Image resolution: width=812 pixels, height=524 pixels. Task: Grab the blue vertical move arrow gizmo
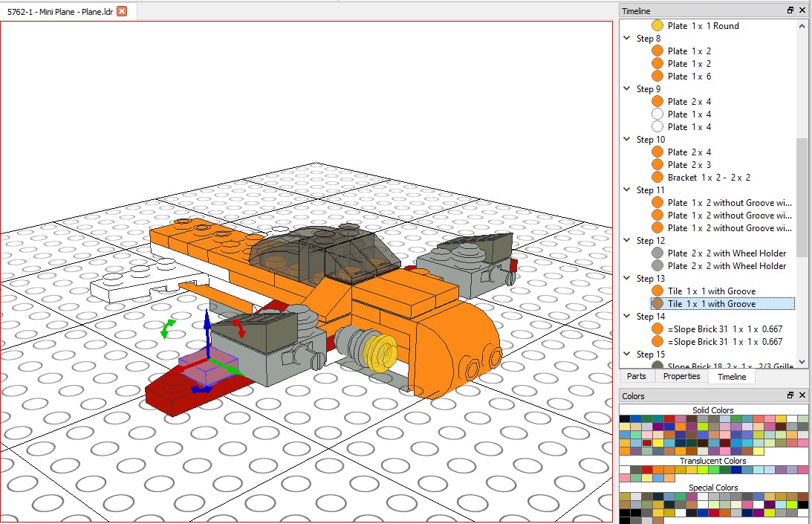point(208,325)
